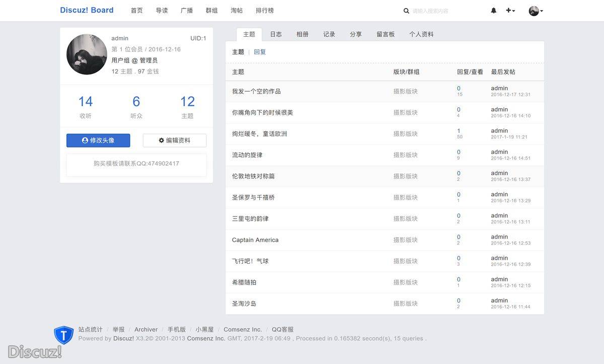Screen dimensions: 604x364
Task: Open the plus quick-post dropdown
Action: coord(510,11)
